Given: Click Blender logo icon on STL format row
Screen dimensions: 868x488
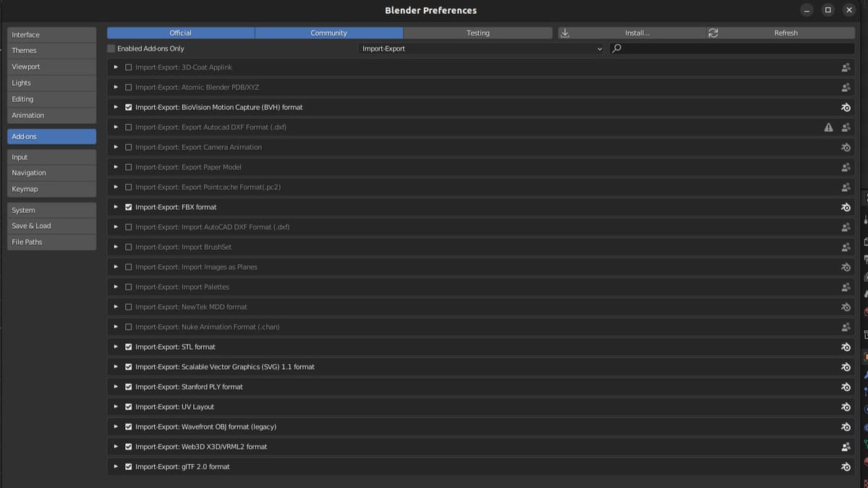Looking at the screenshot, I should pyautogui.click(x=846, y=347).
